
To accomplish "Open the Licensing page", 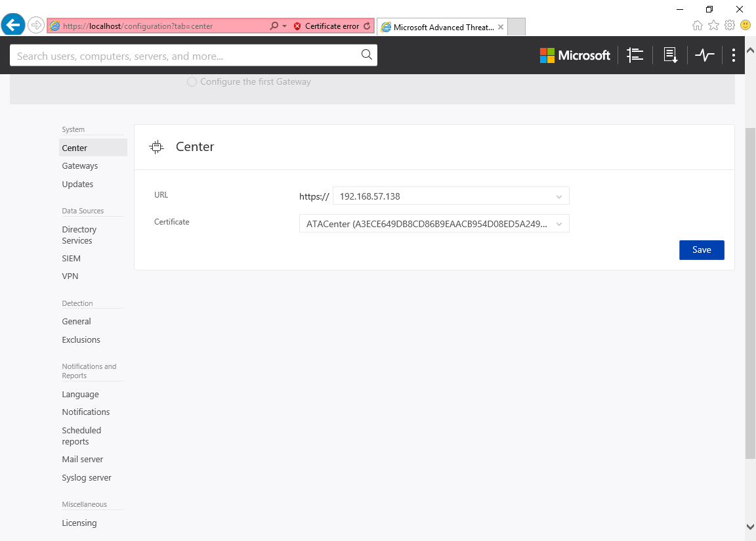I will click(79, 523).
